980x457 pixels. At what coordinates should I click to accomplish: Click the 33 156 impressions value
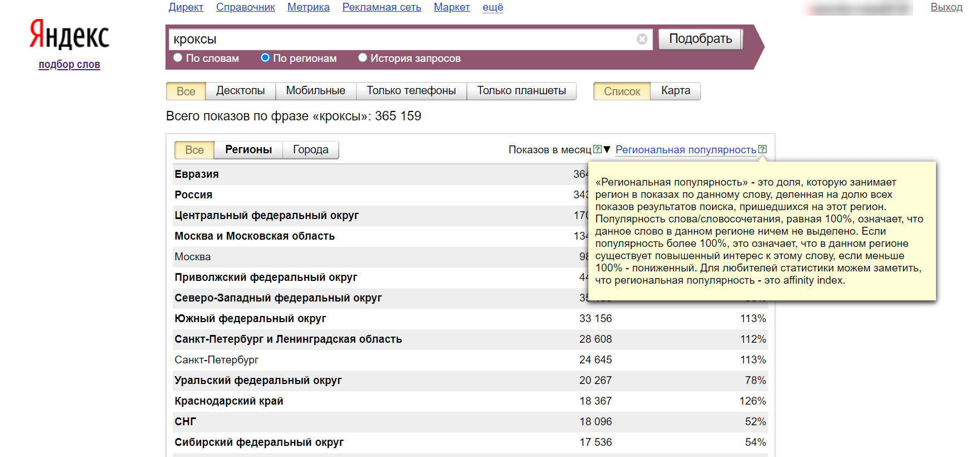pos(596,319)
